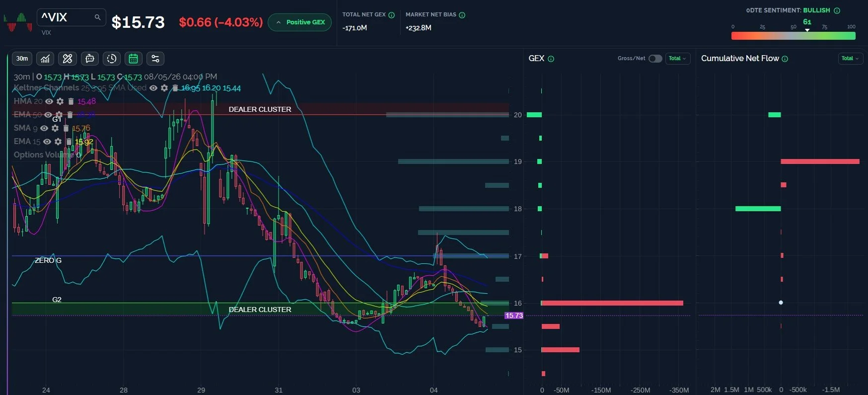The image size is (868, 395).
Task: Open chart settings sliders icon
Action: coord(155,59)
